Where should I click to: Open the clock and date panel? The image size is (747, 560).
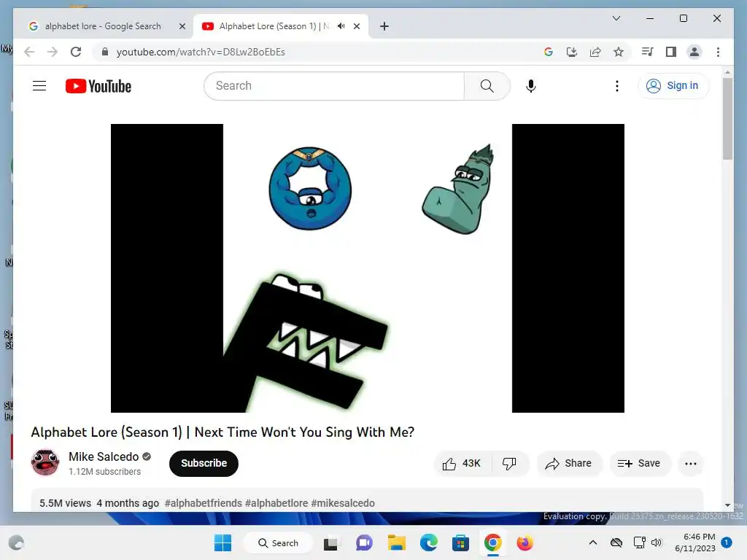[x=695, y=542]
